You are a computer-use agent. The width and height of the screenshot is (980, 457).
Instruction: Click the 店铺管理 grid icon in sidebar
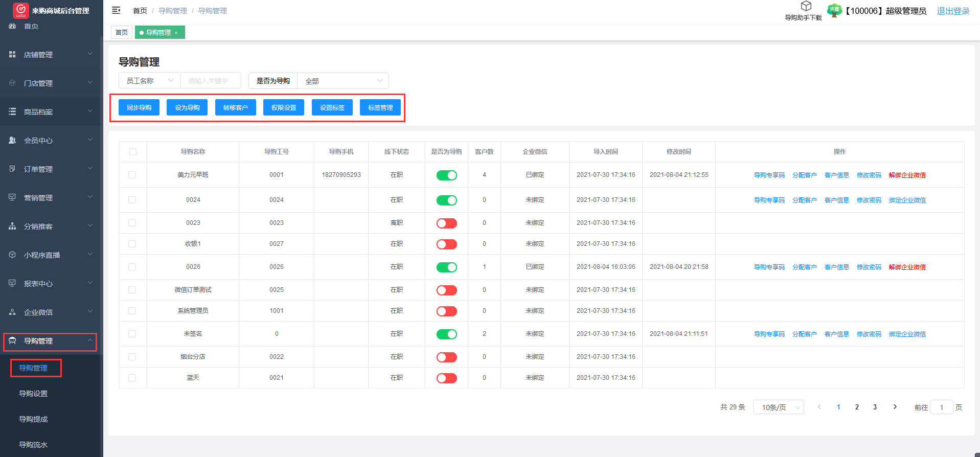point(12,54)
